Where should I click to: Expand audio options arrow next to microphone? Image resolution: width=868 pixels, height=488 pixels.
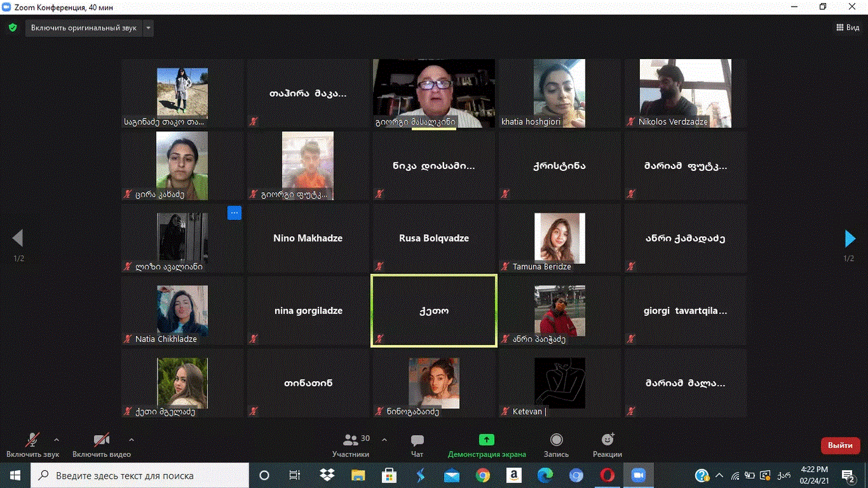coord(57,439)
